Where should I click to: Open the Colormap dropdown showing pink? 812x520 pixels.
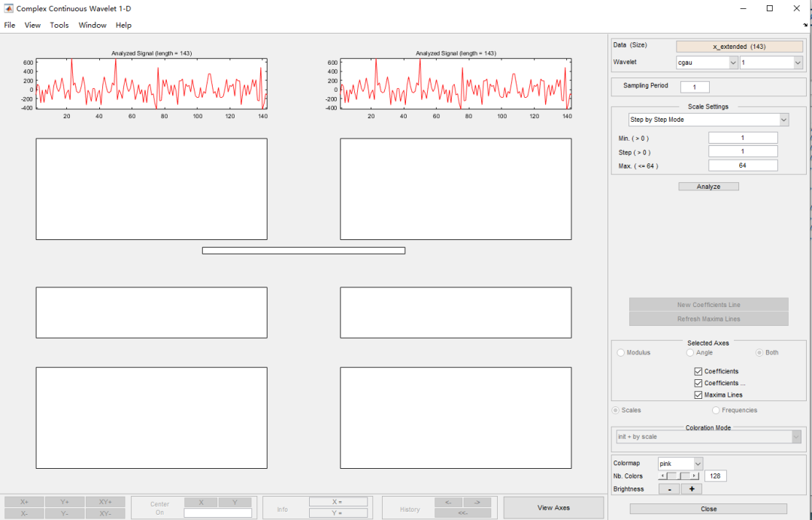(680, 464)
